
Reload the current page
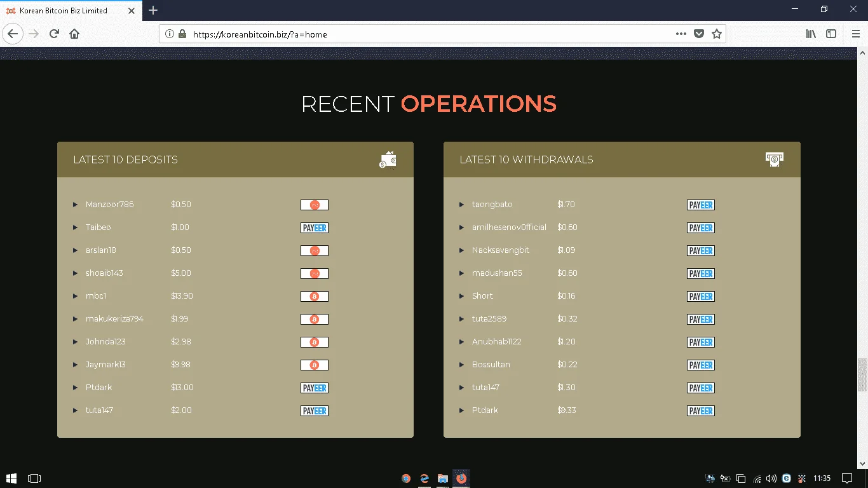(54, 34)
